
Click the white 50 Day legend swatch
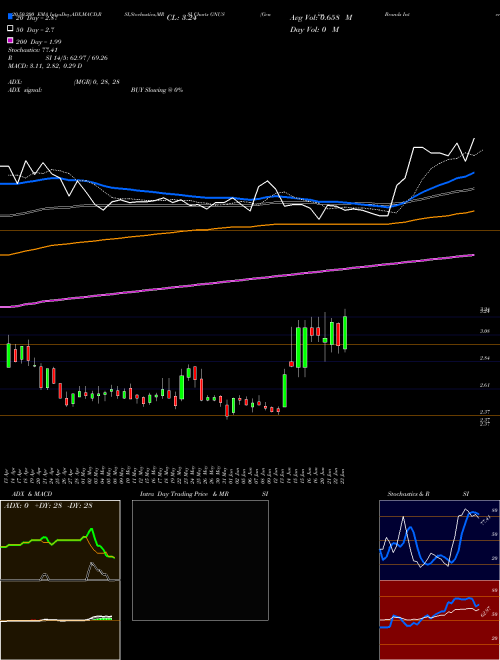(x=10, y=29)
